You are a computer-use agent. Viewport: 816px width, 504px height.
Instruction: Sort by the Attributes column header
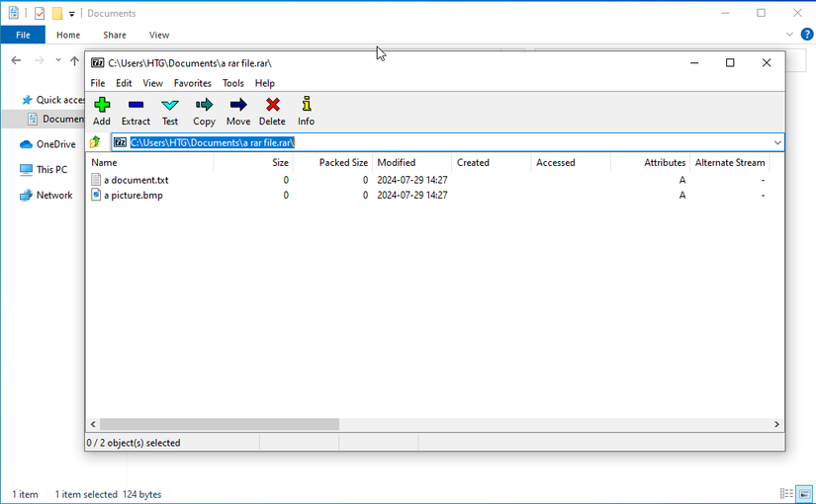(x=652, y=163)
